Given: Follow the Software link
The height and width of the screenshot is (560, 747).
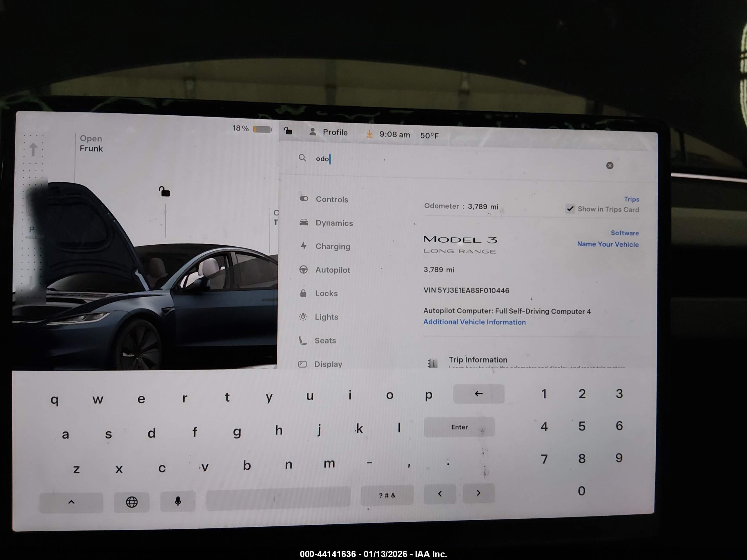Looking at the screenshot, I should click(625, 233).
